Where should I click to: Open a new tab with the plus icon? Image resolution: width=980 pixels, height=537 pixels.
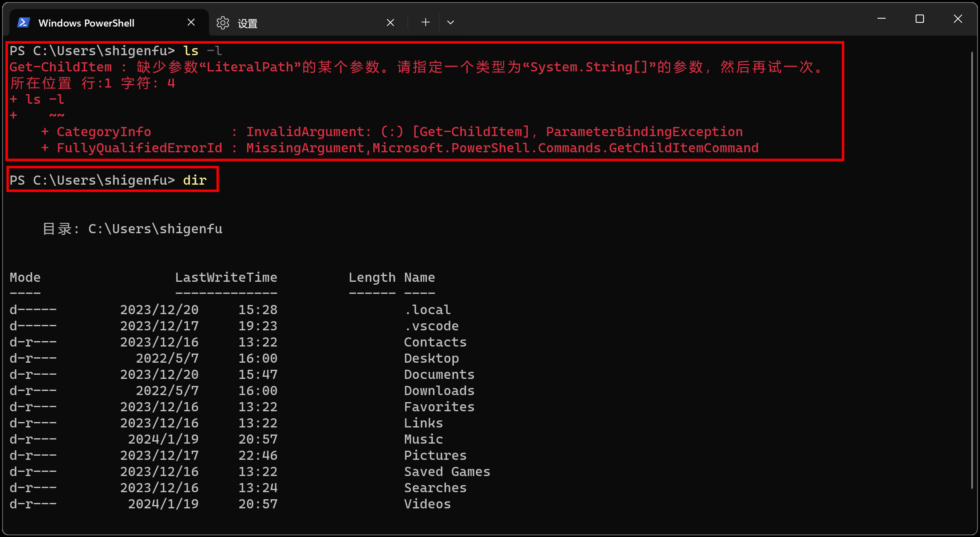tap(425, 22)
